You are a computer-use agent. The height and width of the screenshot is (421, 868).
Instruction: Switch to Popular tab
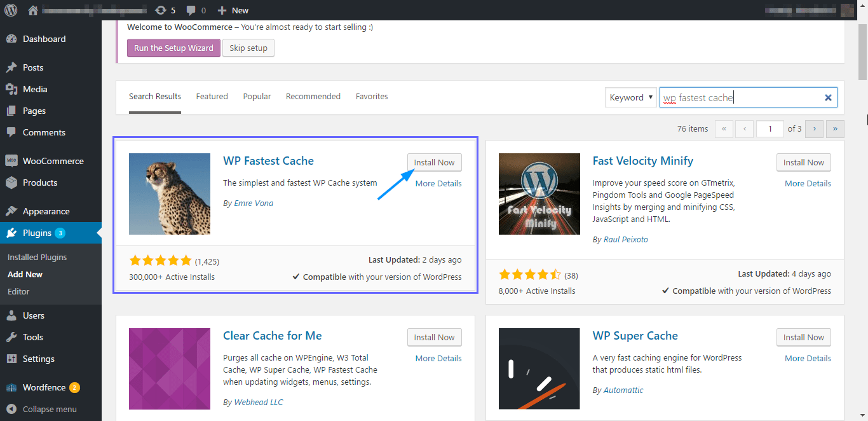[257, 97]
